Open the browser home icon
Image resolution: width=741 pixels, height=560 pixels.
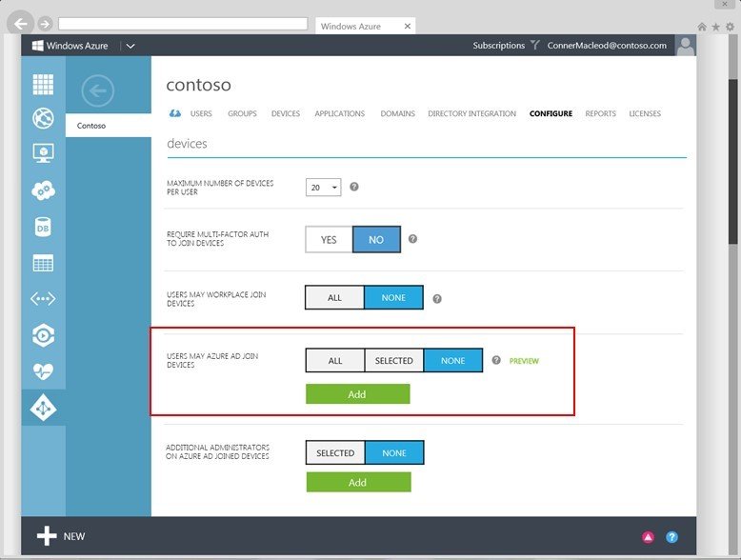click(x=702, y=27)
